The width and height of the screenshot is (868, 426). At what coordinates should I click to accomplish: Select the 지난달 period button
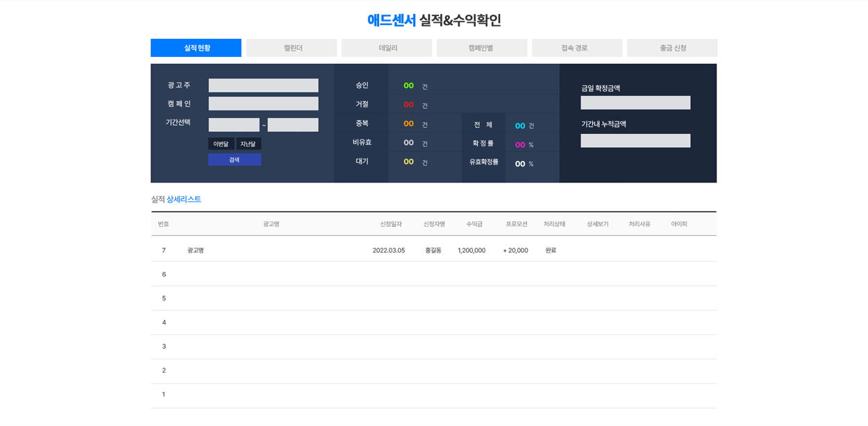(249, 144)
